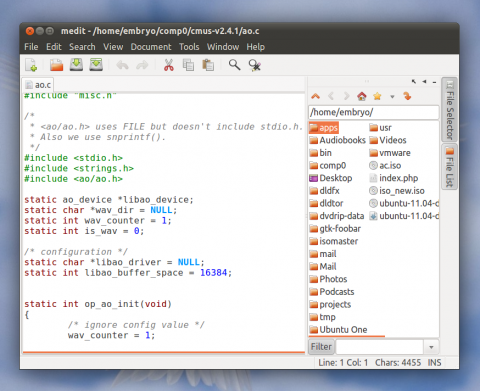Cut selection with the scissors icon
Viewport: 480px width, 391px height.
click(169, 65)
